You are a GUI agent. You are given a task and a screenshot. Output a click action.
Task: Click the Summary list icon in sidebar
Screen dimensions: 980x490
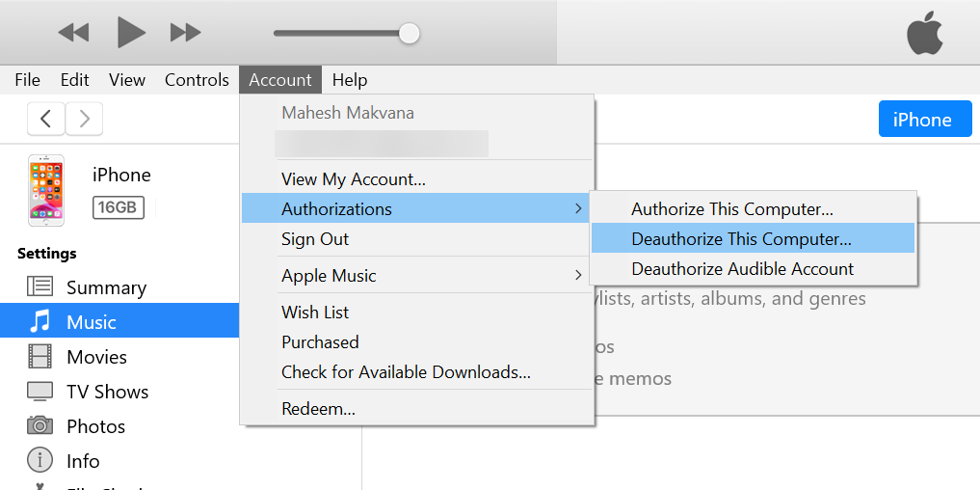40,286
